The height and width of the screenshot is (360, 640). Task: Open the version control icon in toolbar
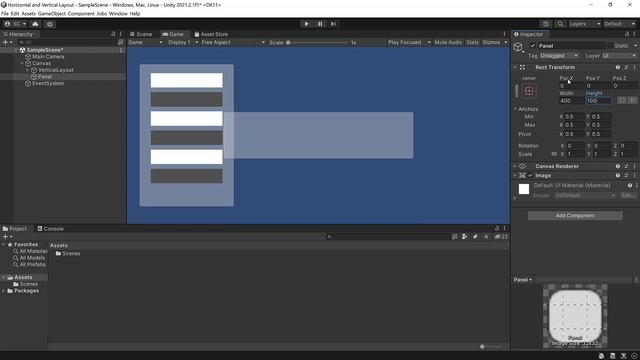click(50, 24)
